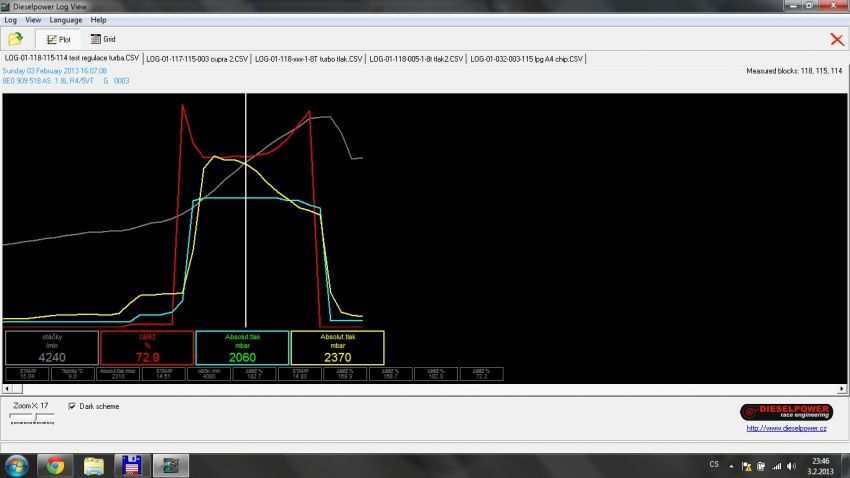Click the volume icon in system tray
Image resolution: width=850 pixels, height=478 pixels.
[x=789, y=465]
